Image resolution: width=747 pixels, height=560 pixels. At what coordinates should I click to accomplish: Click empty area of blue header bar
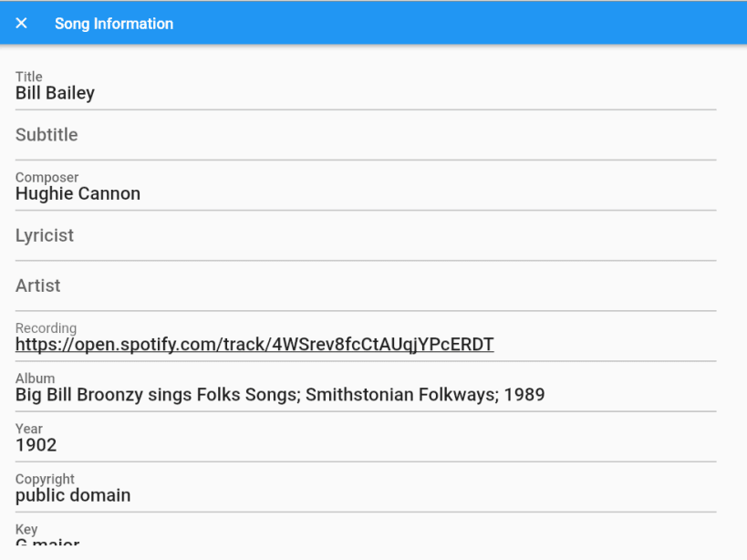(x=456, y=24)
